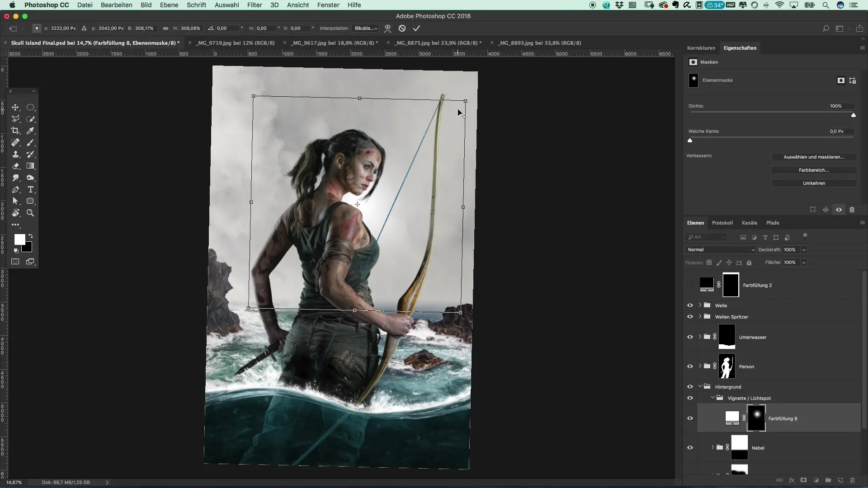This screenshot has width=868, height=488.
Task: Select the Polygonal Lasso tool
Action: 15,119
